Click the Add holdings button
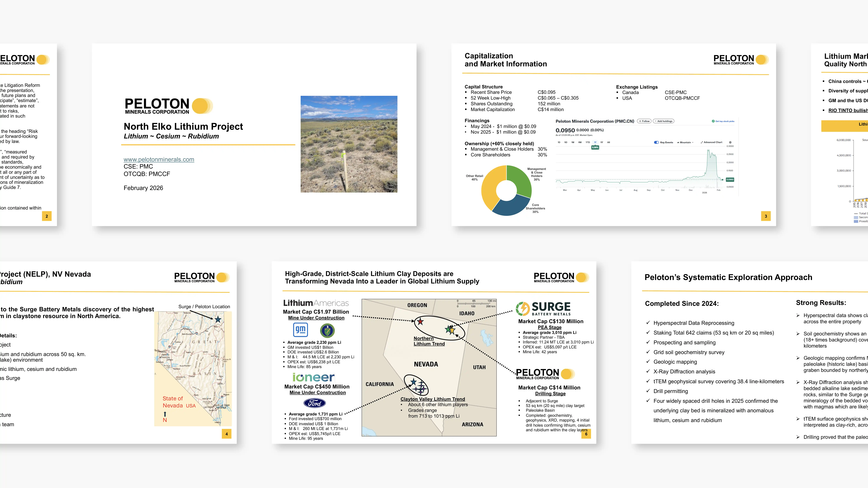Image resolution: width=868 pixels, height=488 pixels. point(663,121)
